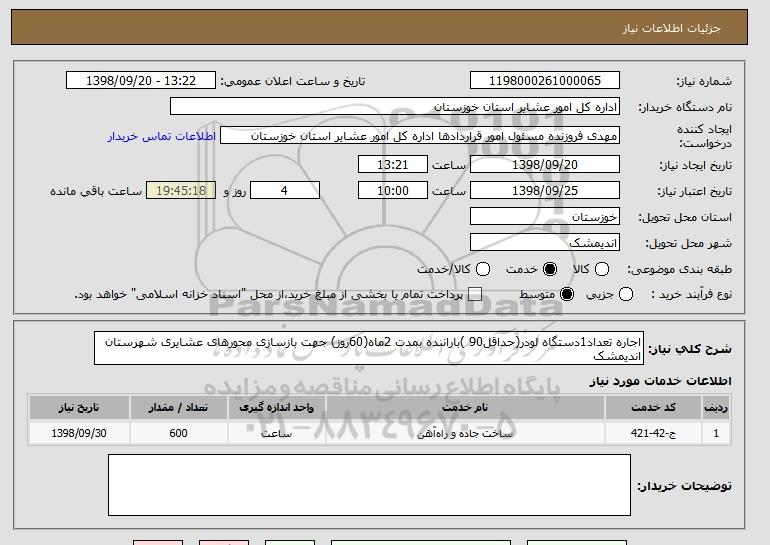Click the page header جزئیات اطلاعات نیاز
Viewport: 770px width, 545px height.
tap(672, 28)
